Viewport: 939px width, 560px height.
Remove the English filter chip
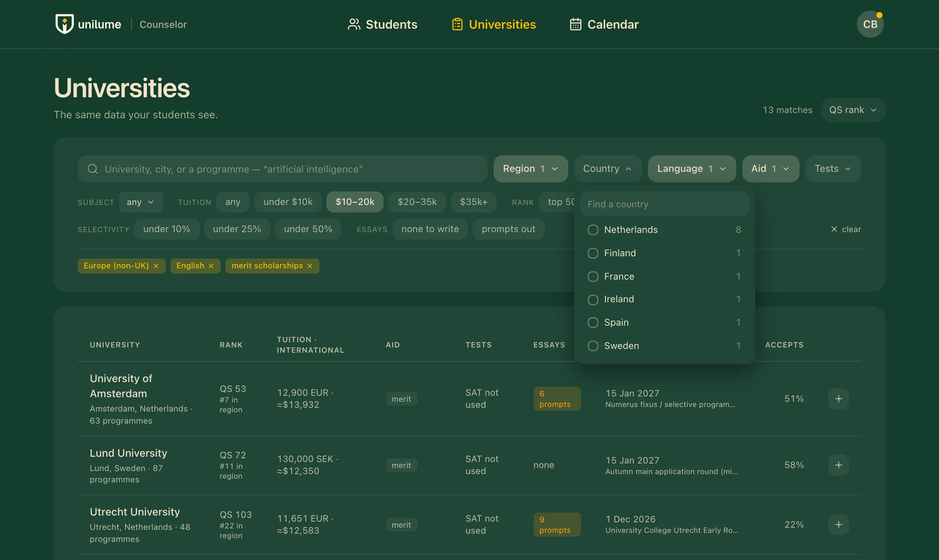[x=211, y=266]
